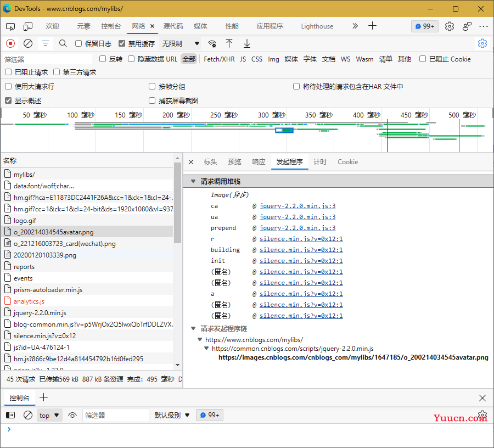Viewport: 494px width, 448px height.
Task: Click the file icon of analytics.js
Action: click(8, 301)
